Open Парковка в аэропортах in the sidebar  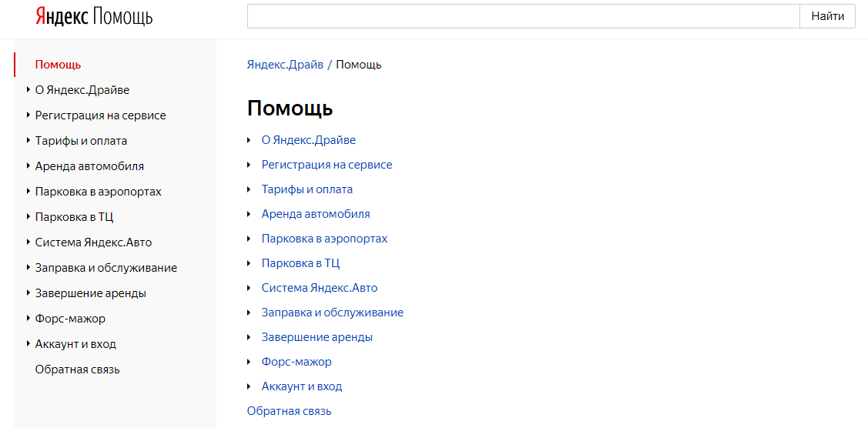click(99, 192)
